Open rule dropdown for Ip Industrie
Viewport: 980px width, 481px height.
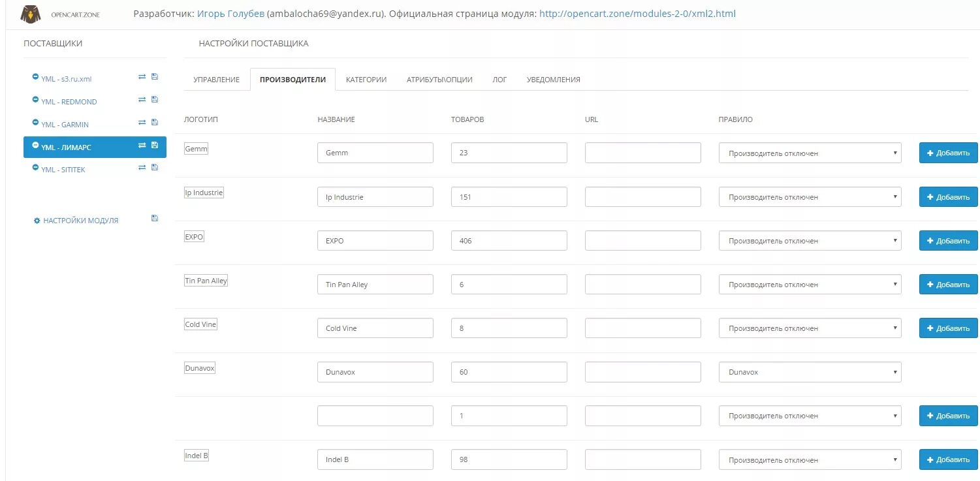[x=810, y=196]
